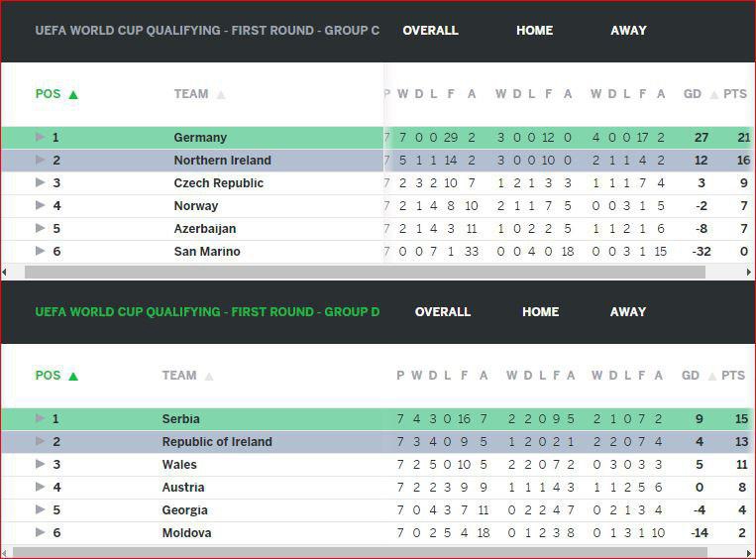
Task: Expand the Northern Ireland row arrow
Action: point(41,161)
